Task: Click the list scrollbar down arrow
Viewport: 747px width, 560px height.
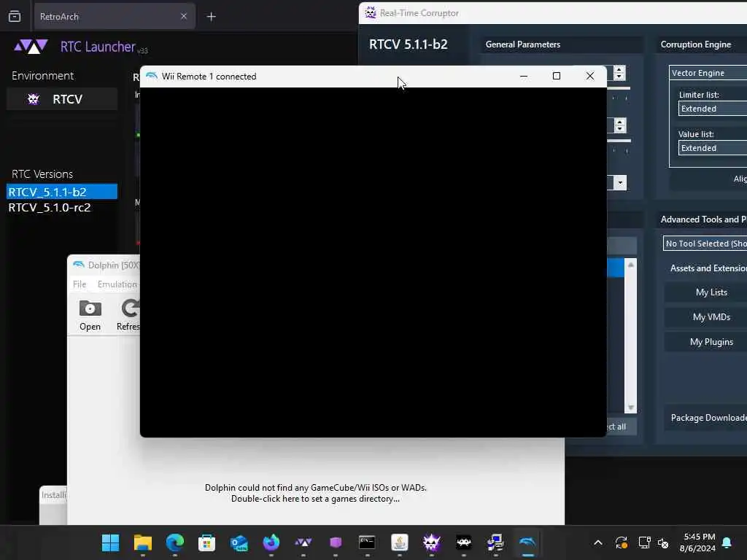Action: pos(631,408)
